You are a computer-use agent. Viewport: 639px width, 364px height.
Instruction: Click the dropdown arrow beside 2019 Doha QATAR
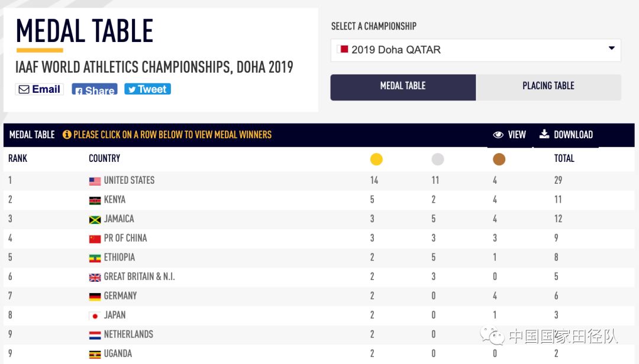point(612,48)
